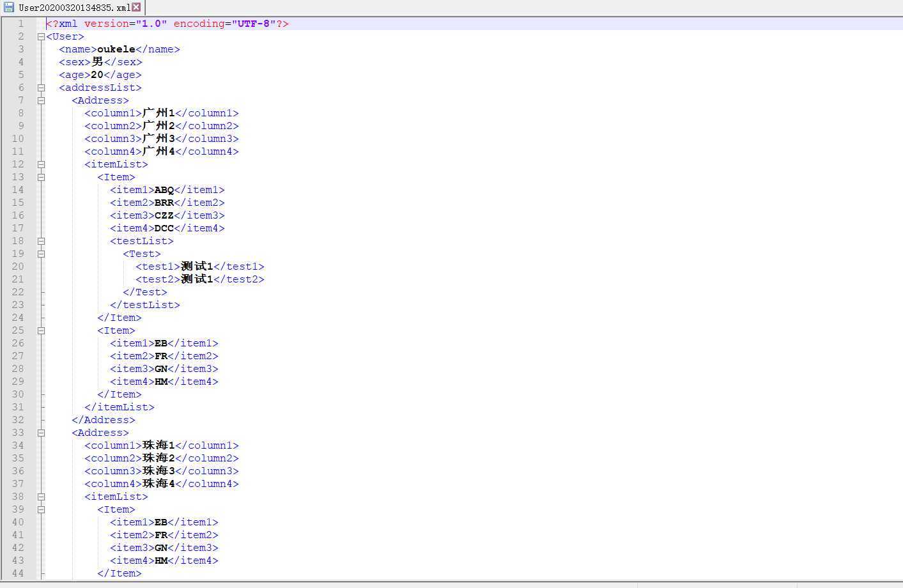Click the <addressList> opening tag text
The image size is (903, 588).
click(100, 88)
